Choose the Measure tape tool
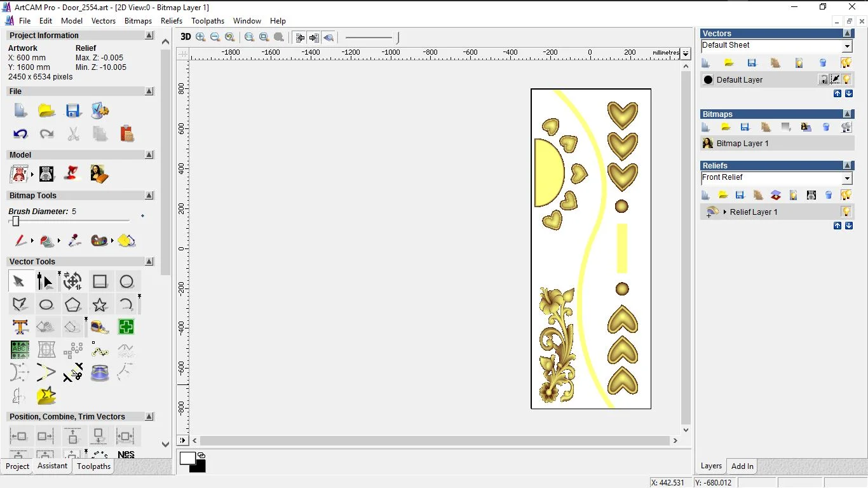Image resolution: width=868 pixels, height=488 pixels. click(100, 327)
